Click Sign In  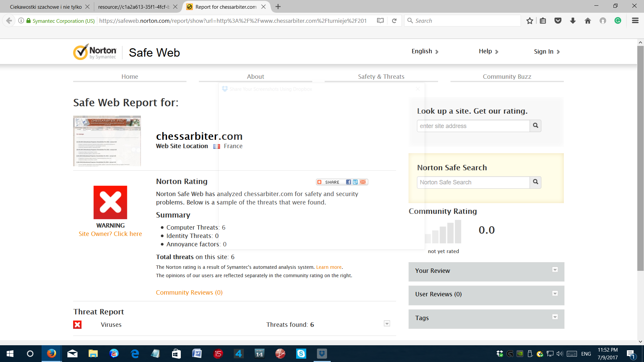click(547, 51)
